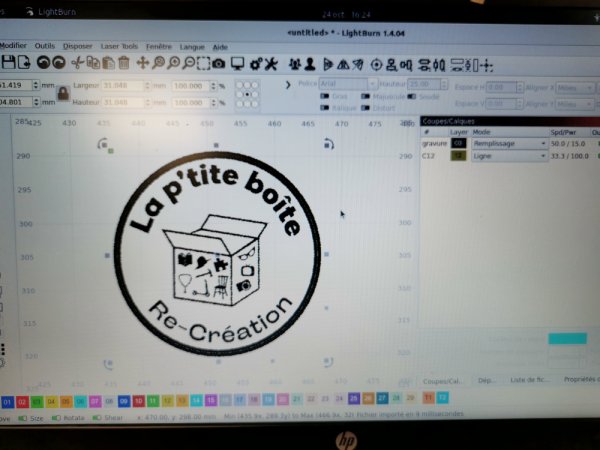This screenshot has width=600, height=450.
Task: Open the Preview monitor icon
Action: coord(237,63)
